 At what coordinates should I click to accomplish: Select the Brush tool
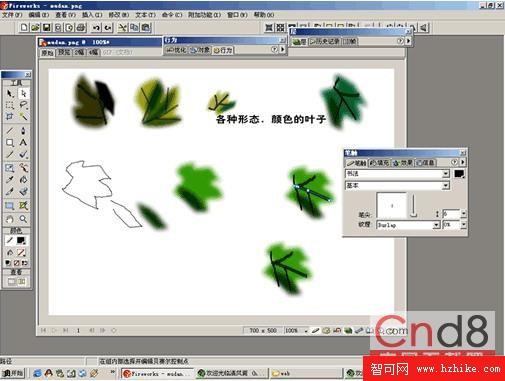pos(23,154)
